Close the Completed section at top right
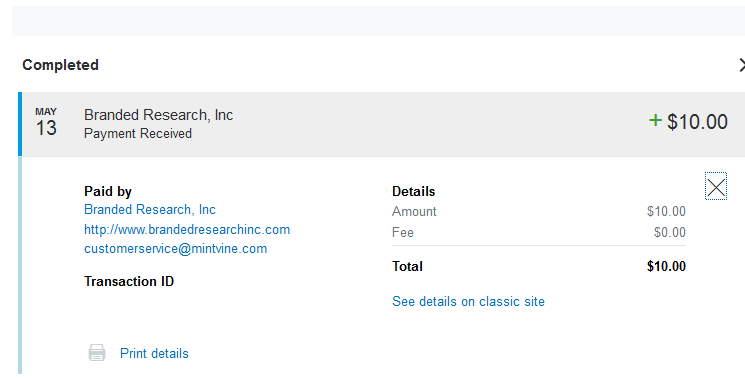Viewport: 745px width, 378px height. tap(742, 65)
